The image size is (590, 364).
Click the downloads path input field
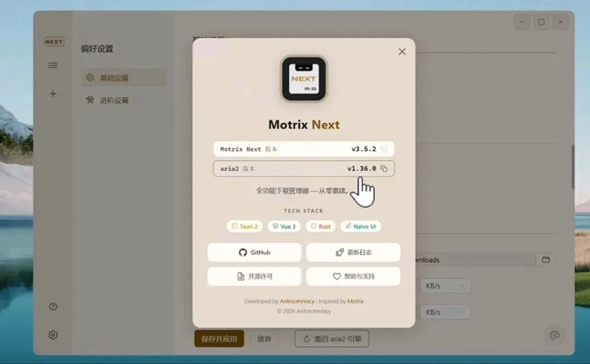[x=475, y=260]
